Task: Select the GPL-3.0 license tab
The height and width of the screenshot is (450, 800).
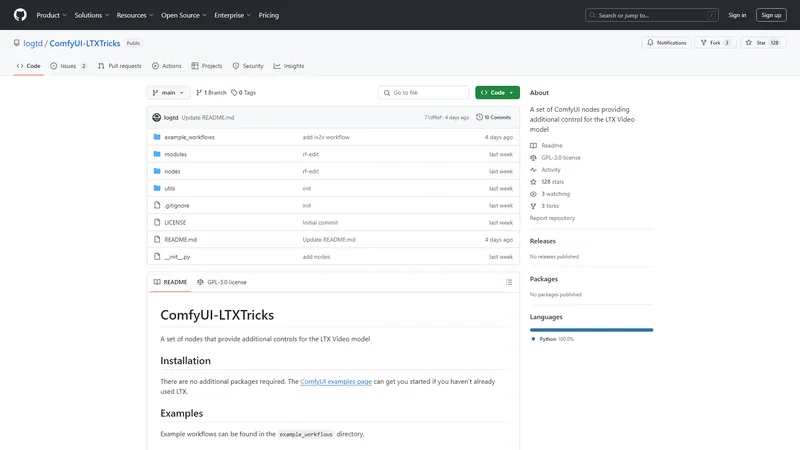Action: click(x=222, y=282)
